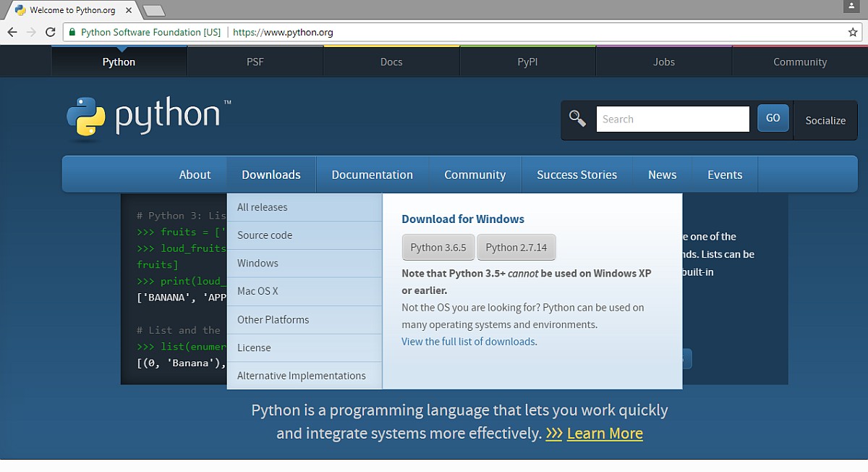Open the Chrome user profile icon
868x472 pixels.
click(851, 6)
